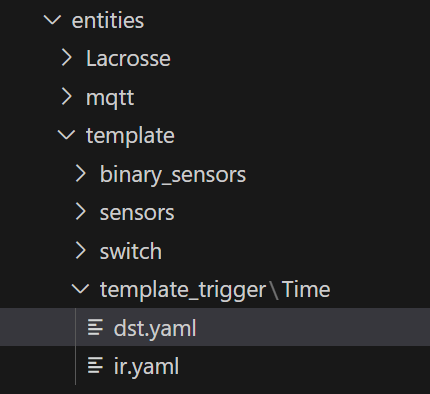Click the ir.yaml file icon
430x394 pixels.
point(95,365)
